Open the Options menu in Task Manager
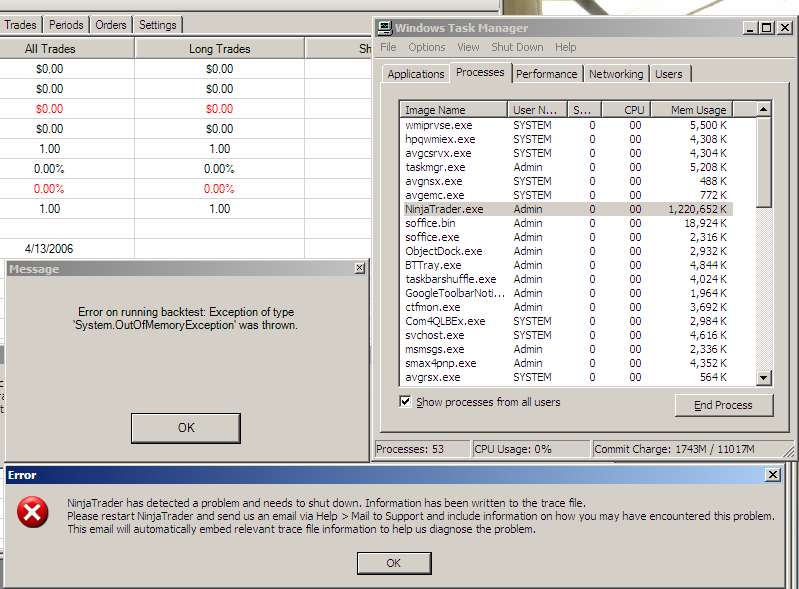The image size is (799, 589). 427,47
